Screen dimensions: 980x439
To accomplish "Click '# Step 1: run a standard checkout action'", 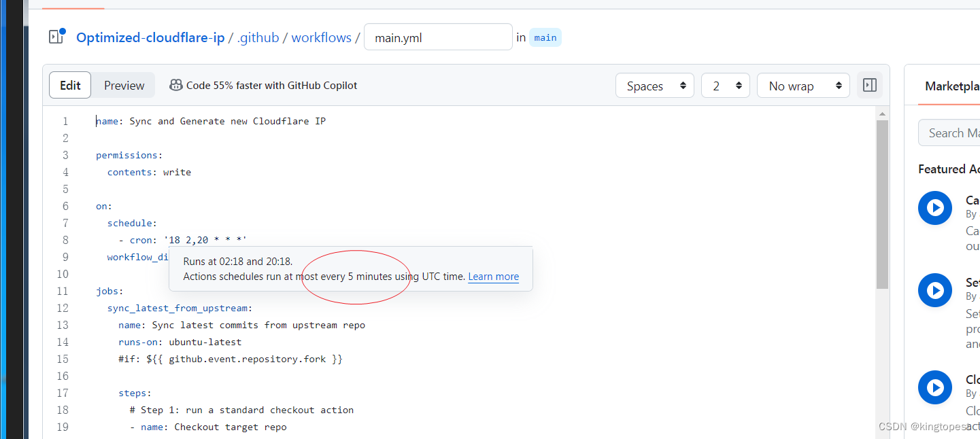I will point(241,410).
